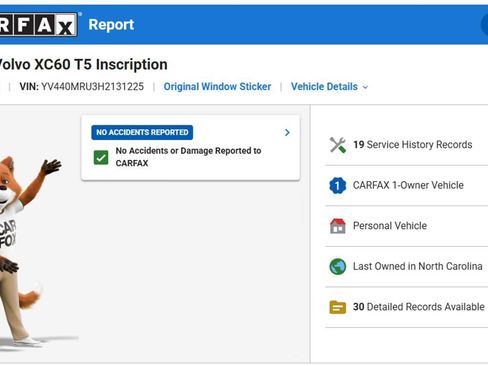Screen dimensions: 488x366
Task: Open accident details via right chevron arrow
Action: tap(287, 133)
